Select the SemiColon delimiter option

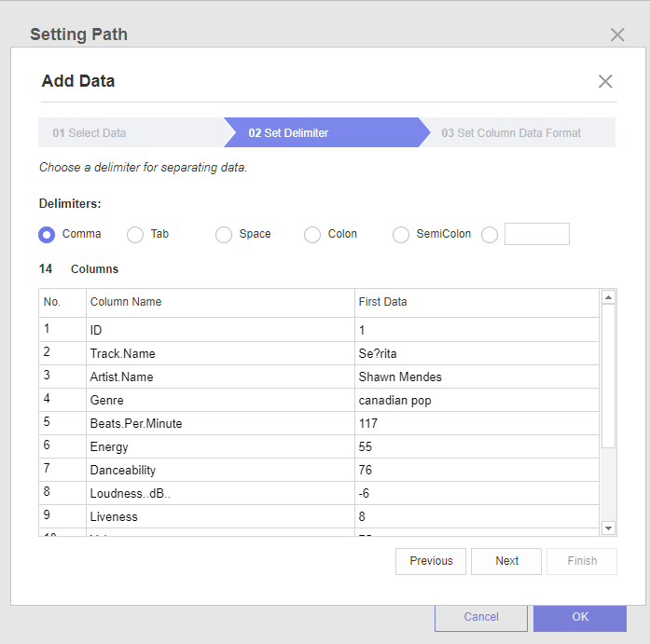coord(401,235)
